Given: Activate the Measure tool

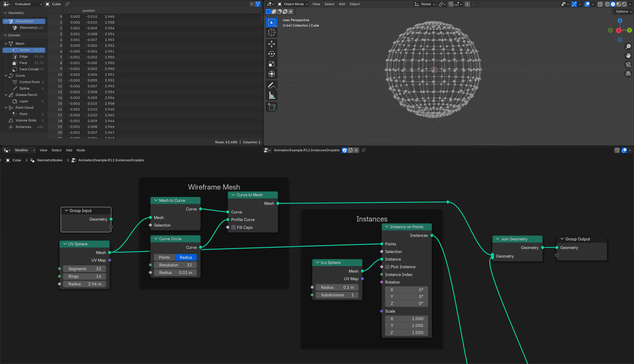Looking at the screenshot, I should pyautogui.click(x=272, y=95).
